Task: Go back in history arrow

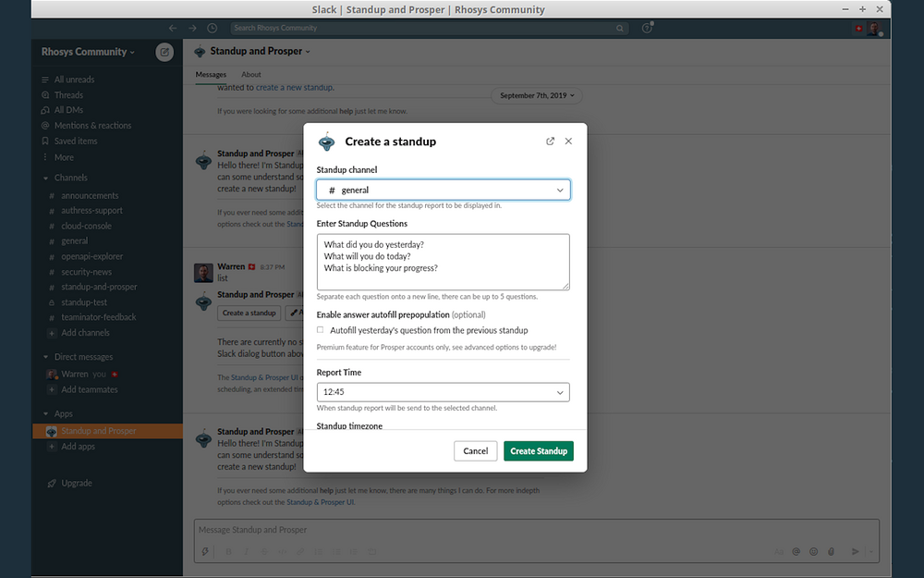Action: tap(173, 28)
